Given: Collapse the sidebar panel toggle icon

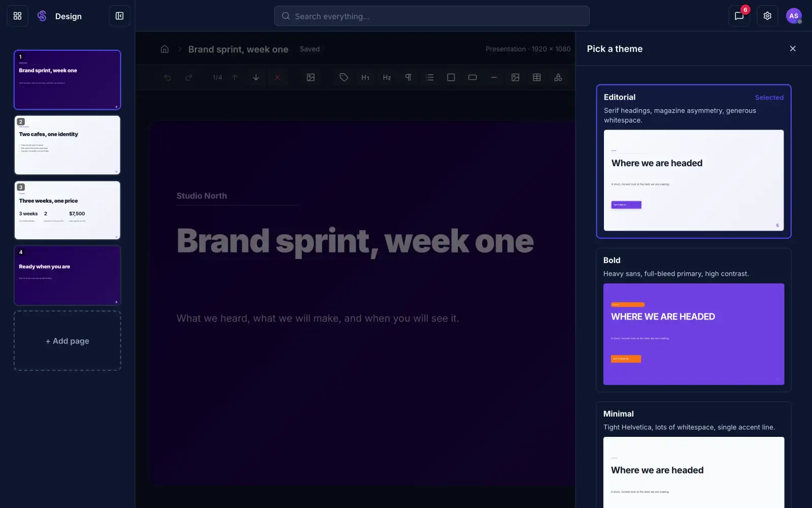Looking at the screenshot, I should point(119,16).
